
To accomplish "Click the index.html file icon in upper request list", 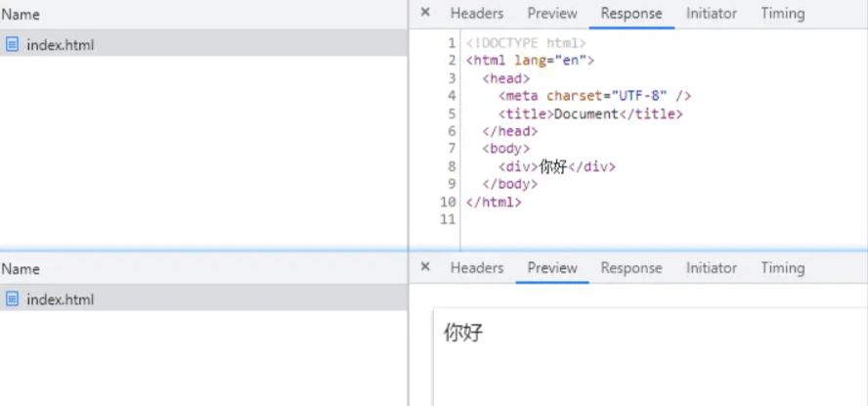I will coord(12,44).
